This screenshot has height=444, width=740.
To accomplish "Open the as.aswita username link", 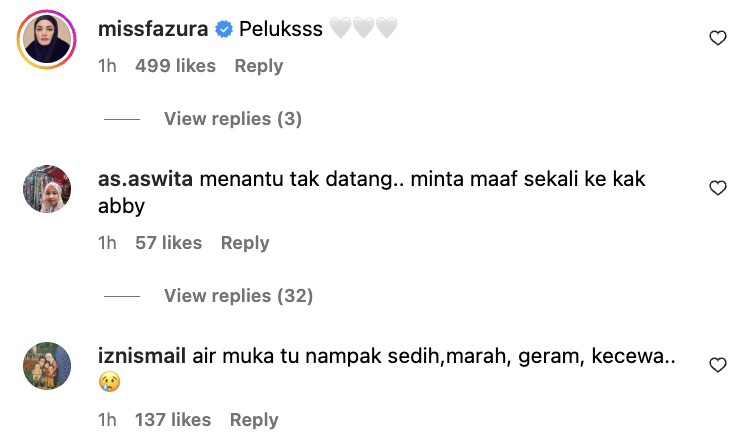I will coord(145,180).
